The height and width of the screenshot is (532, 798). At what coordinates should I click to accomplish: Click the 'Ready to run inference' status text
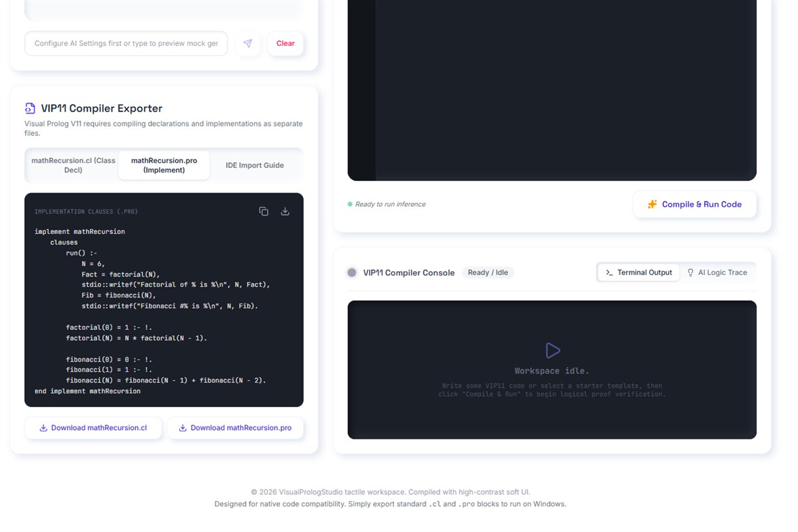coord(390,204)
